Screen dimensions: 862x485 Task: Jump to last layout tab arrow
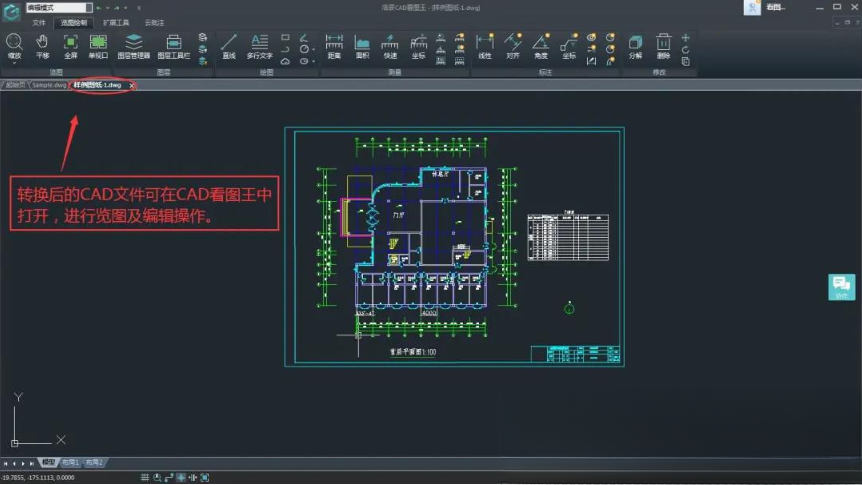coord(32,464)
